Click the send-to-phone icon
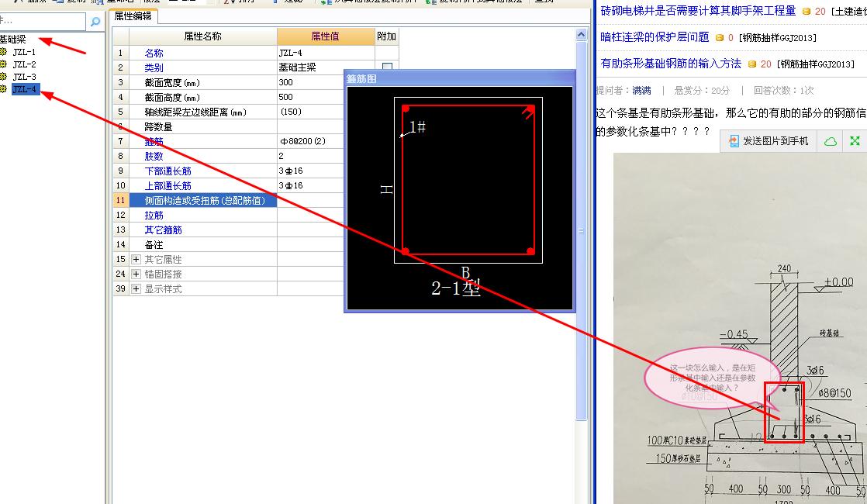The image size is (867, 504). 734,141
